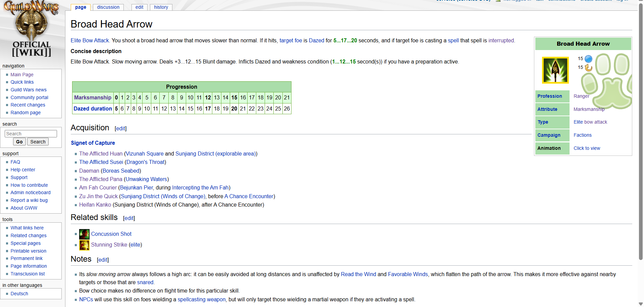Screen dimensions: 644x307
Task: Open the page tab
Action: tap(80, 7)
